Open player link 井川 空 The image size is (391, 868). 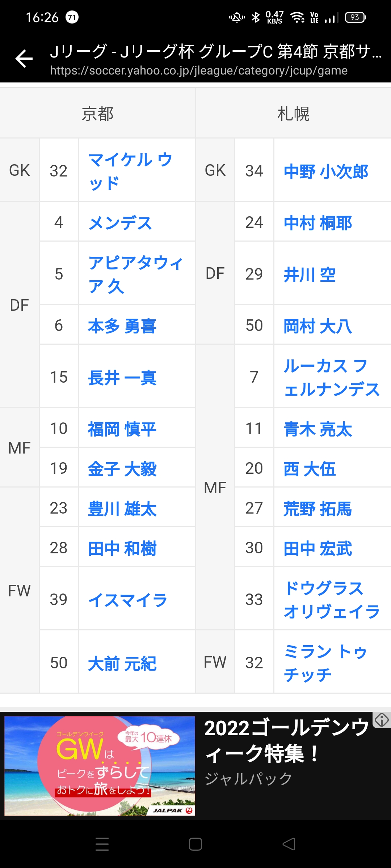coord(310,275)
